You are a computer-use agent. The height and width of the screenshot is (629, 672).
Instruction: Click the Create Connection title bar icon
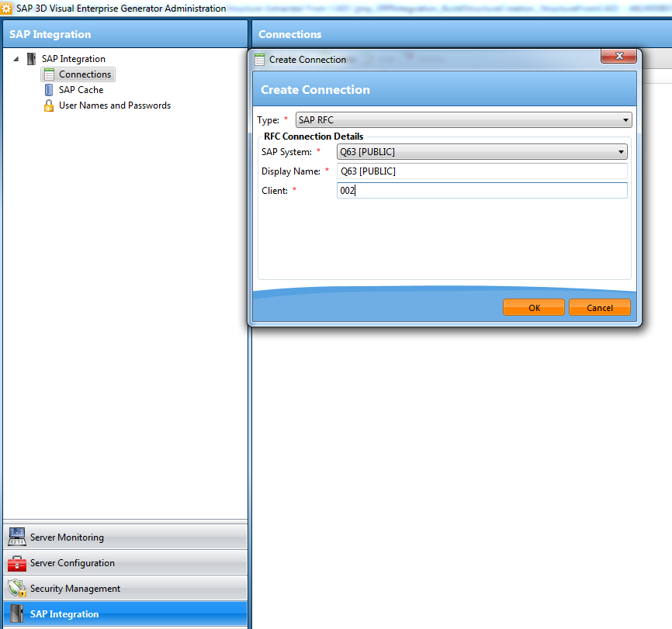259,60
